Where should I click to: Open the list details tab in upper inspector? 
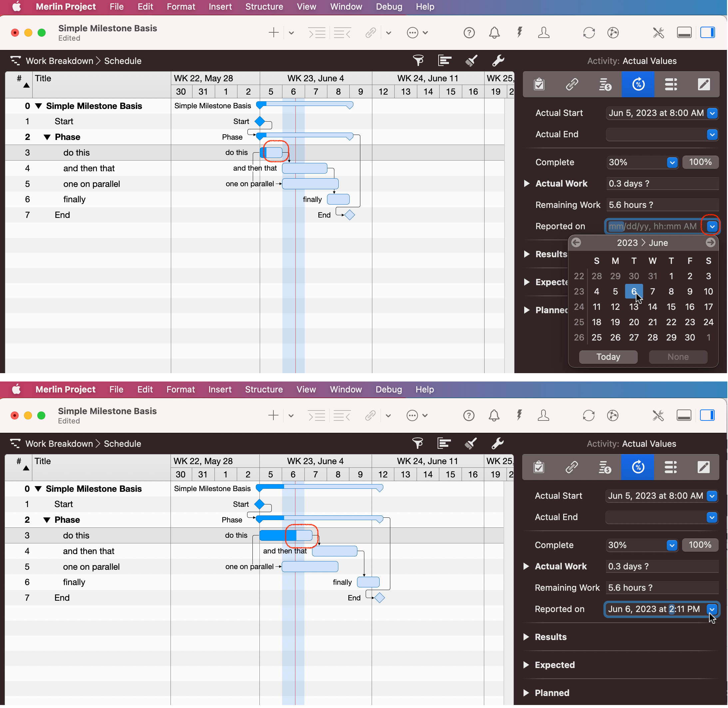671,84
